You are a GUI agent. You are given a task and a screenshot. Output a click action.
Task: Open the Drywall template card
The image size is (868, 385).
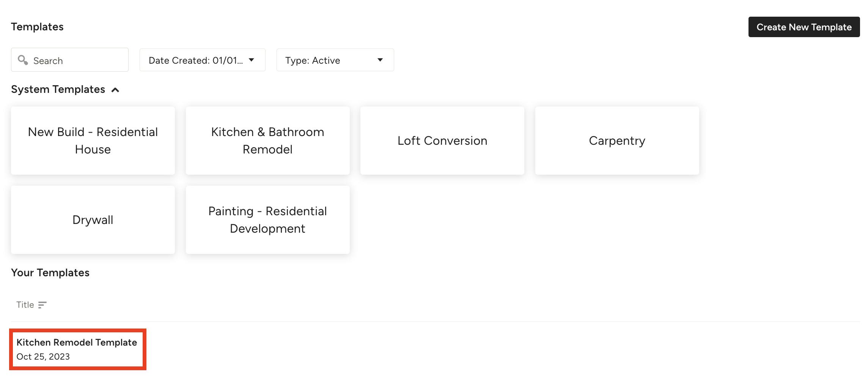point(93,220)
